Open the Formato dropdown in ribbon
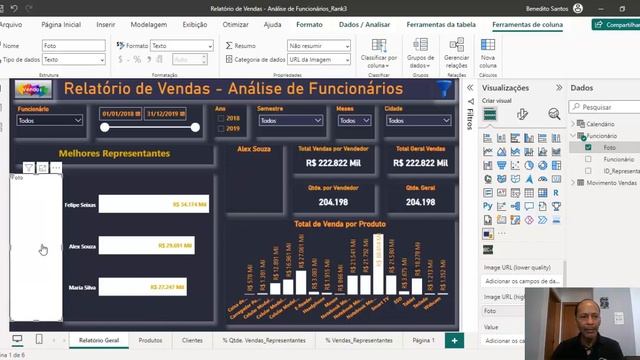Screen dimensions: 640x360 pos(182,46)
